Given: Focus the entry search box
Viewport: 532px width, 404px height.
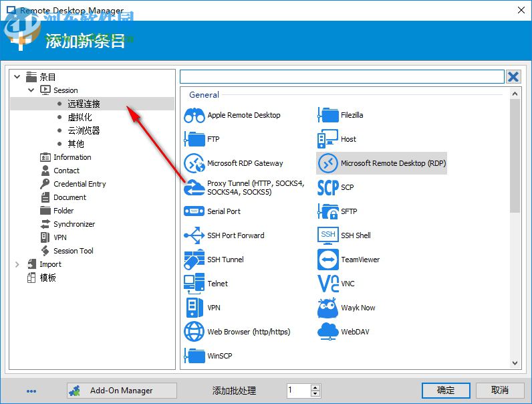Looking at the screenshot, I should [x=342, y=77].
